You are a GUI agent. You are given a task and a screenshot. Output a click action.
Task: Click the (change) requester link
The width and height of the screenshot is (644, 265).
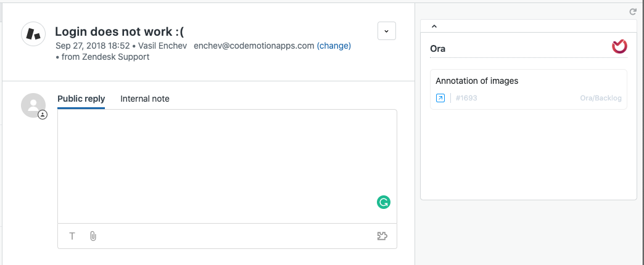coord(334,46)
